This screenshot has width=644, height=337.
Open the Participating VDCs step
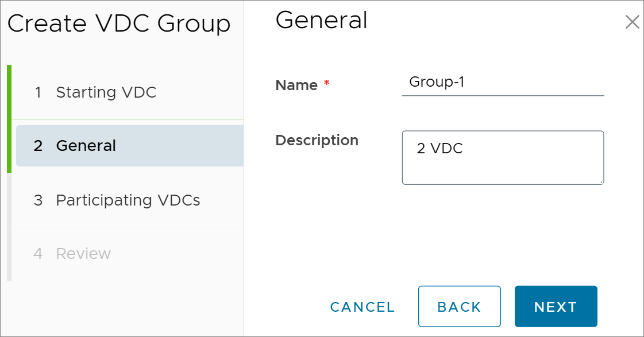pos(128,200)
